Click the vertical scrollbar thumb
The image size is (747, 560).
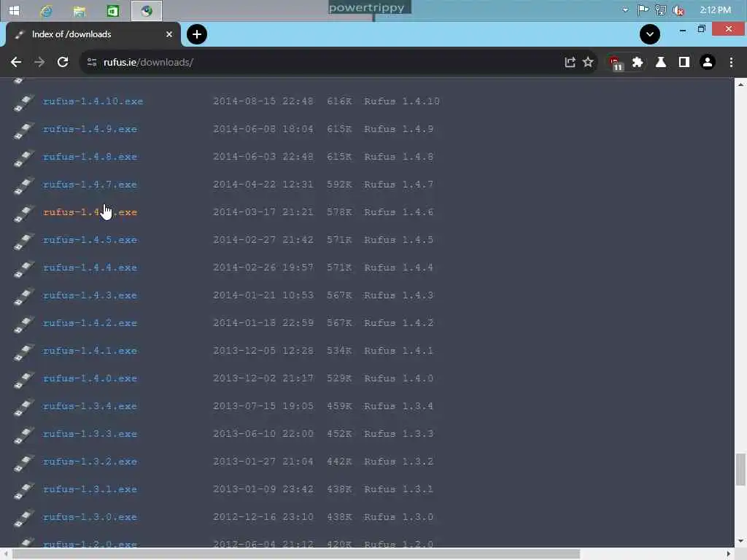(740, 470)
